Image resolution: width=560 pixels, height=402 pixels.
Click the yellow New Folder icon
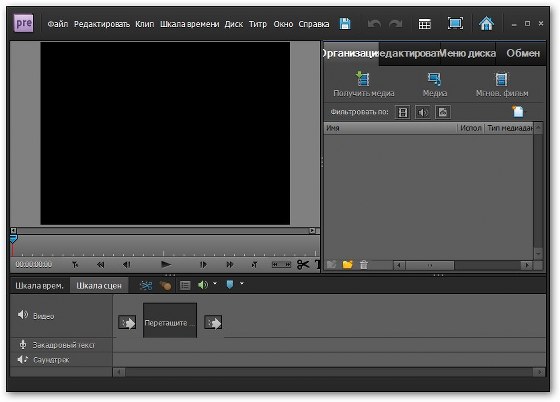click(347, 265)
